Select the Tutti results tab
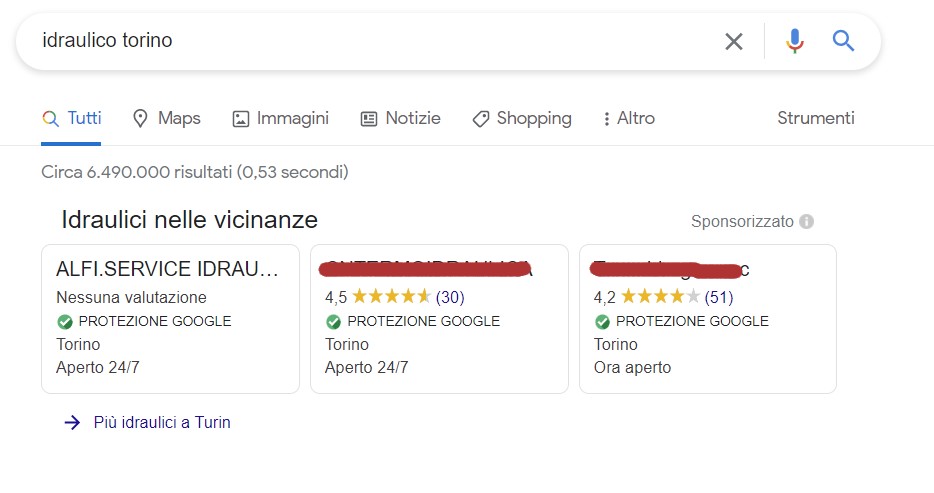Screen dimensions: 934x493 (x=72, y=118)
